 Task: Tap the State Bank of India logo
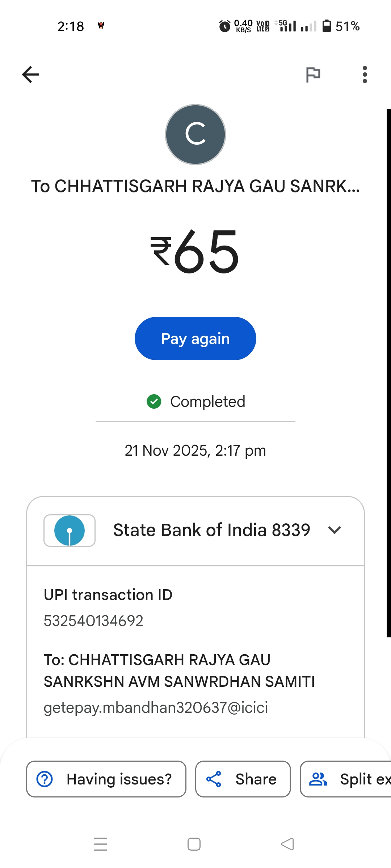(x=70, y=530)
